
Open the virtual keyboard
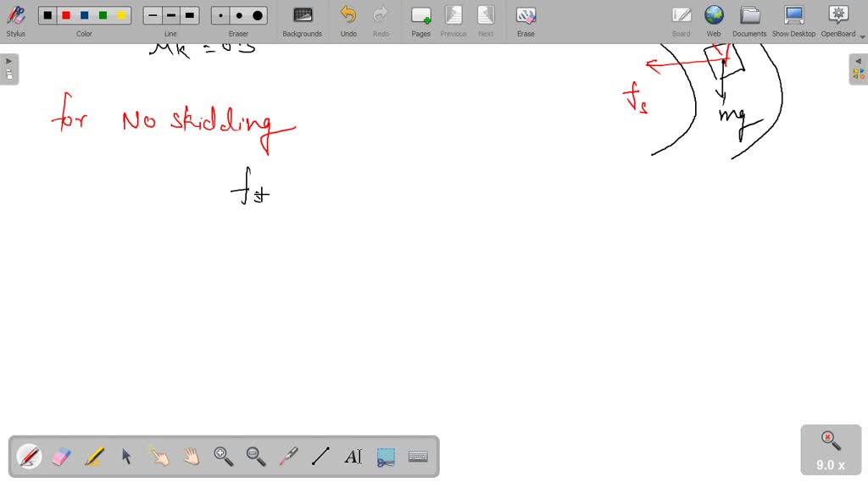click(418, 457)
